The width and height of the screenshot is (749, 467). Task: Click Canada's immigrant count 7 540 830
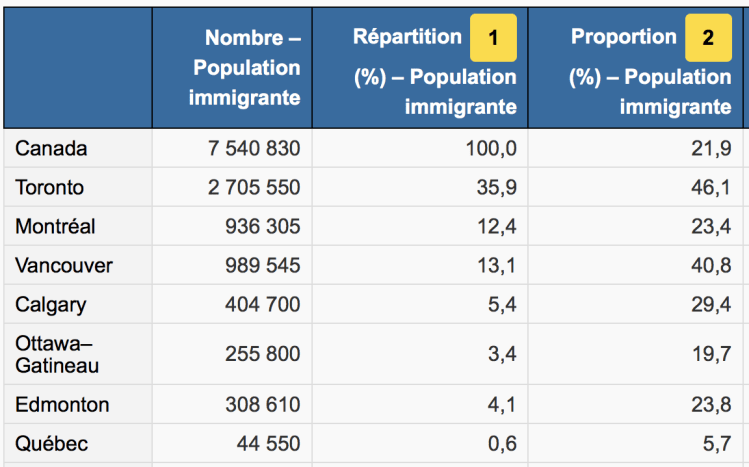(x=254, y=148)
